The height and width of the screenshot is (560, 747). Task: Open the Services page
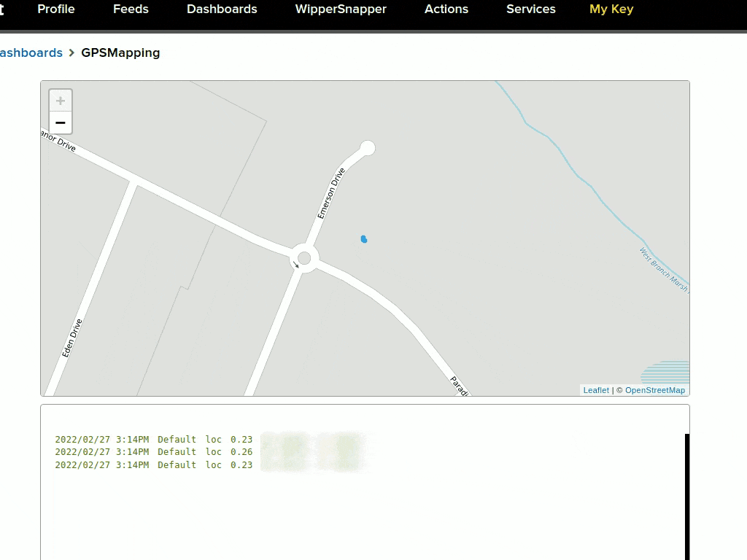coord(531,9)
